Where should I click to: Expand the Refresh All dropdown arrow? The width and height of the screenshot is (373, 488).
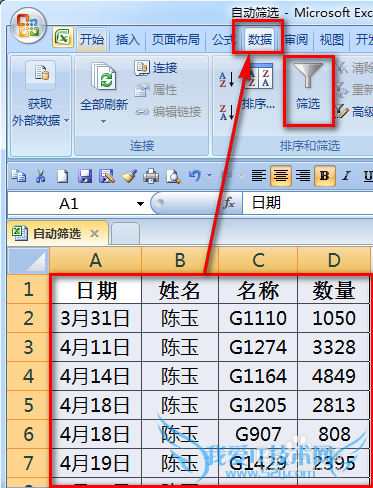click(104, 122)
